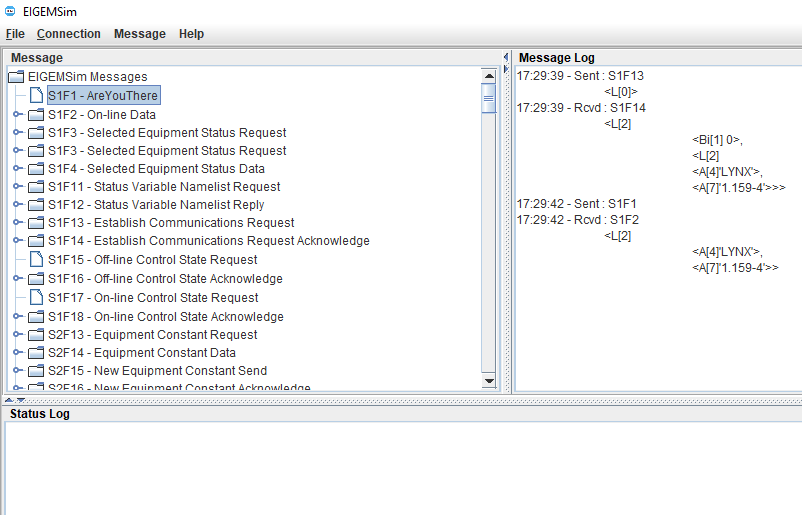Click the message tree scrollbar down arrow
Viewport: 802px width, 515px height.
[489, 381]
